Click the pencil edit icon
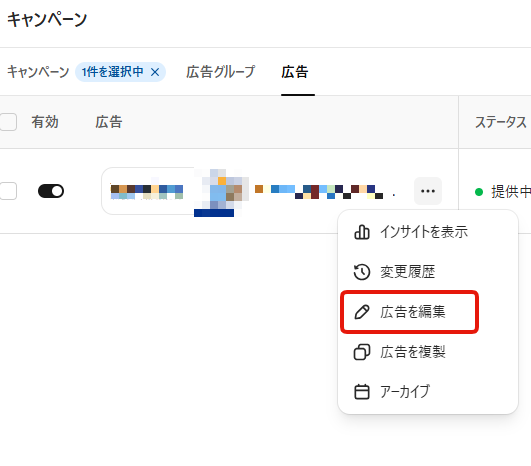The image size is (531, 466). [362, 312]
